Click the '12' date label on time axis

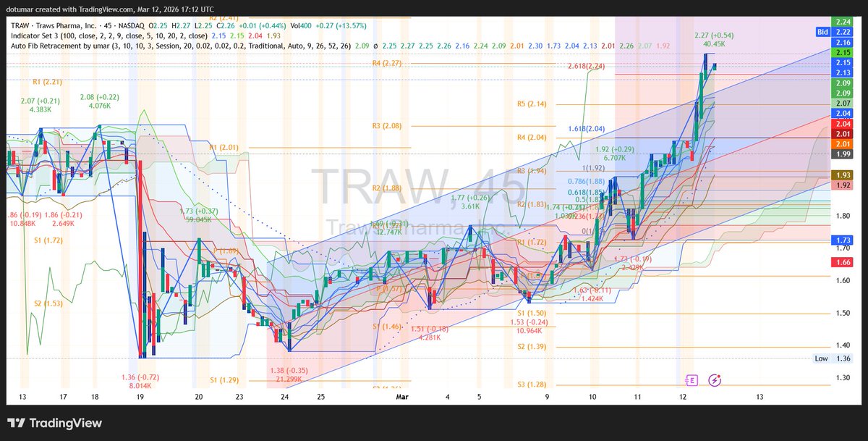pyautogui.click(x=682, y=397)
